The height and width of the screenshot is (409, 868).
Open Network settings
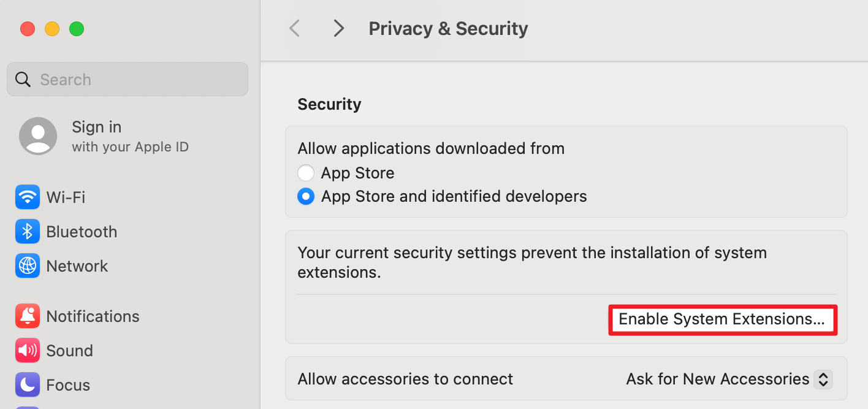point(77,266)
